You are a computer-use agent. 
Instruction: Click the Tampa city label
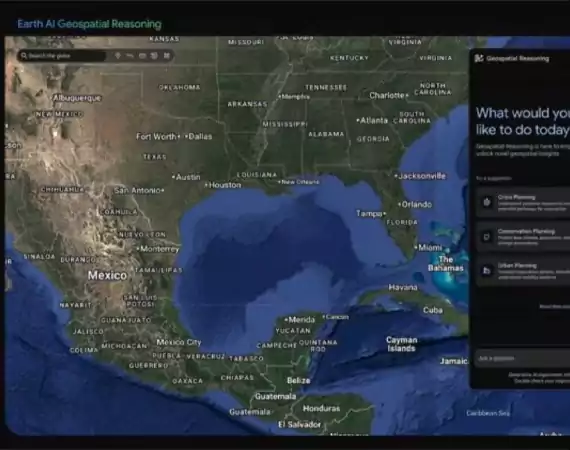pos(369,213)
